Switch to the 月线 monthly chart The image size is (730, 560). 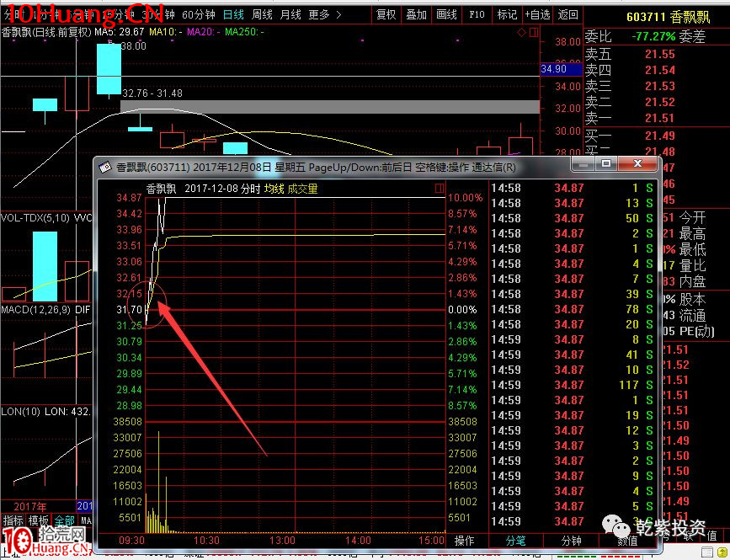point(290,15)
